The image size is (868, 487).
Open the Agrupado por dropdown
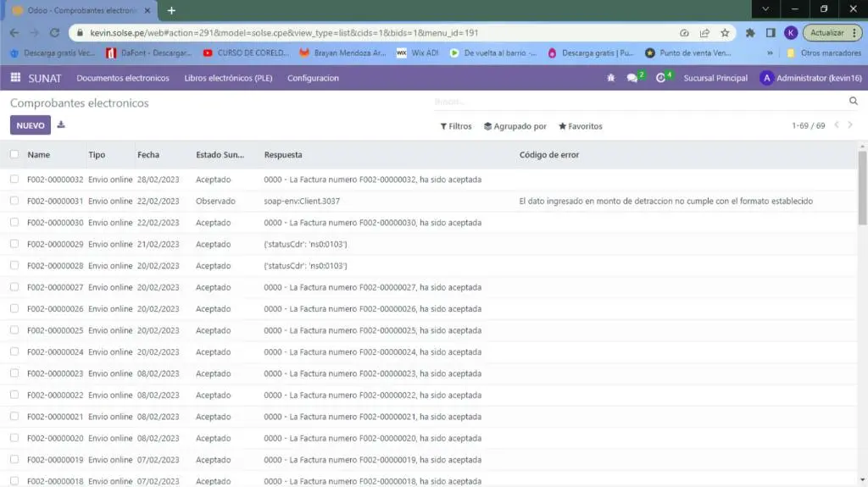pos(515,126)
